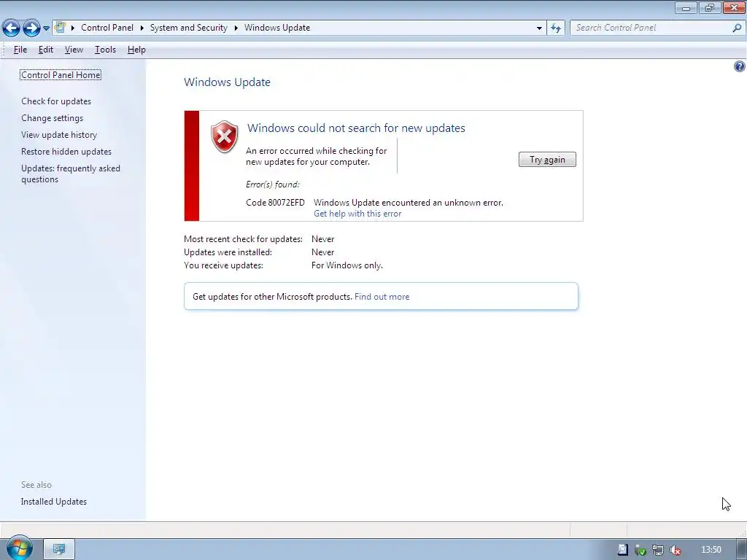Click Check for updates link
The height and width of the screenshot is (560, 747).
56,101
